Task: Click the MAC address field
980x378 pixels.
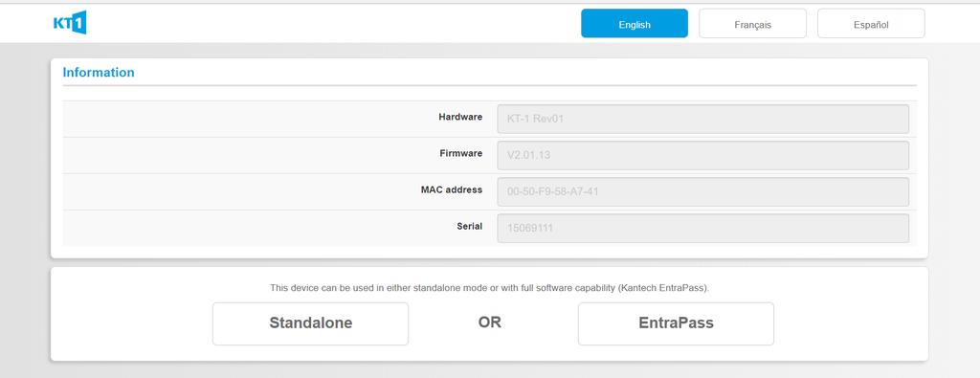Action: click(703, 191)
